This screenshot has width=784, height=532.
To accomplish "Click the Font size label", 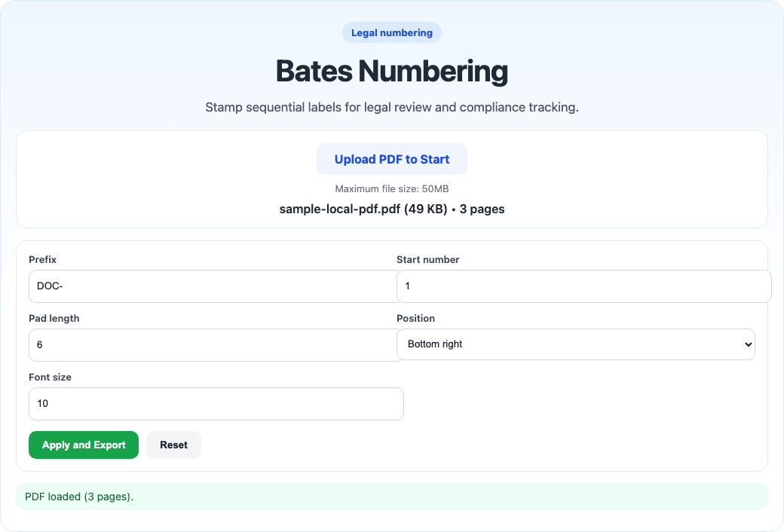I will (50, 377).
